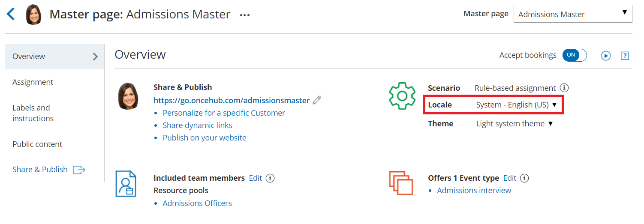
Task: Toggle the Accept bookings switch
Action: coord(575,55)
